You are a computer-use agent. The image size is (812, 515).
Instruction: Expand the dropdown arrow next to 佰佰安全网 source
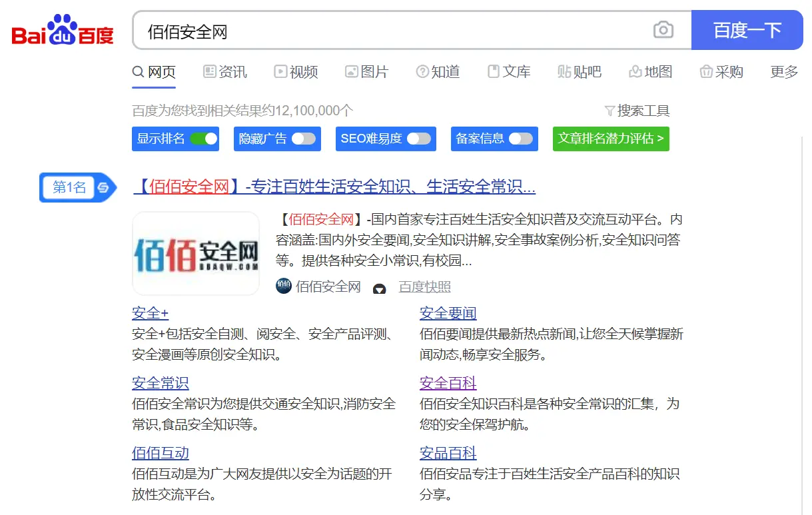click(x=380, y=289)
